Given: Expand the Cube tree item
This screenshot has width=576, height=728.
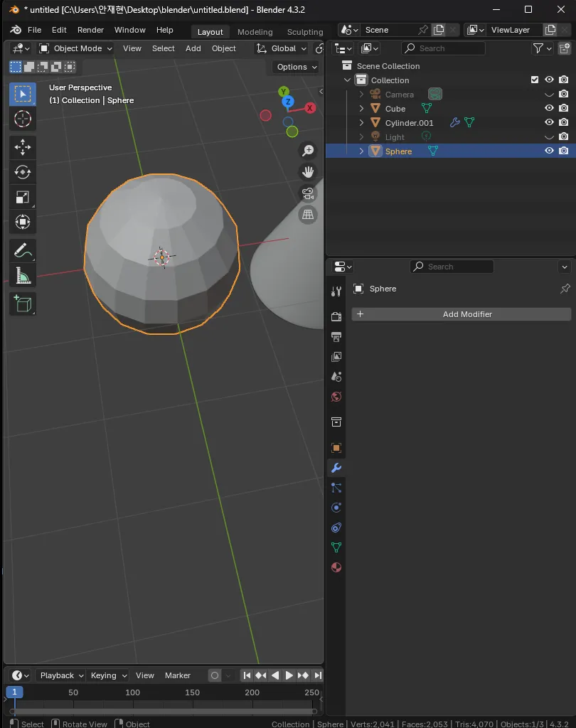Looking at the screenshot, I should [x=361, y=108].
